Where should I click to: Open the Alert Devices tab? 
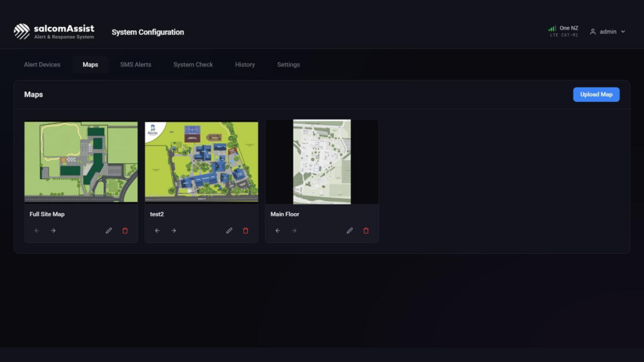[42, 65]
